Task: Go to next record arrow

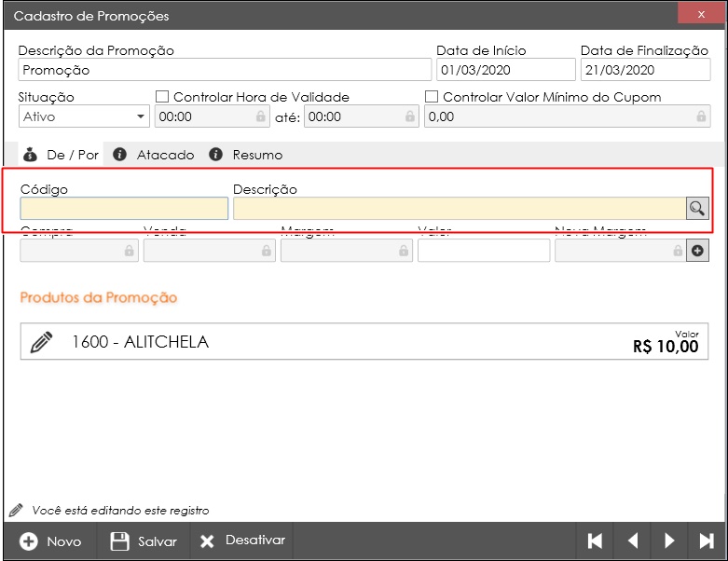Action: (x=669, y=541)
